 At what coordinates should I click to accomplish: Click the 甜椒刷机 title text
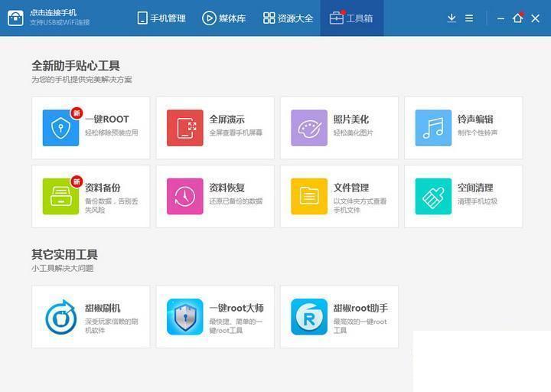[x=103, y=309]
